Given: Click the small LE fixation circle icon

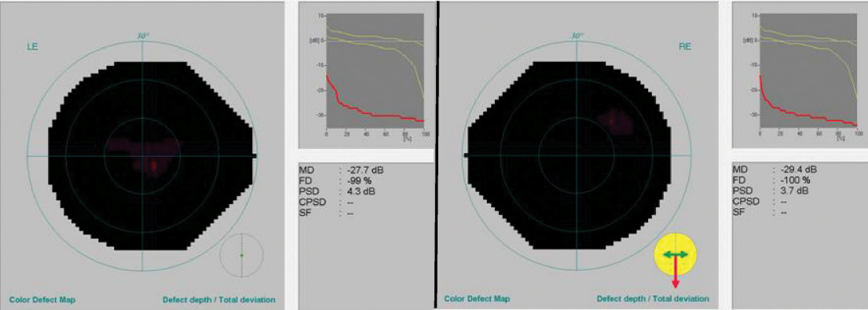Looking at the screenshot, I should pos(242,255).
